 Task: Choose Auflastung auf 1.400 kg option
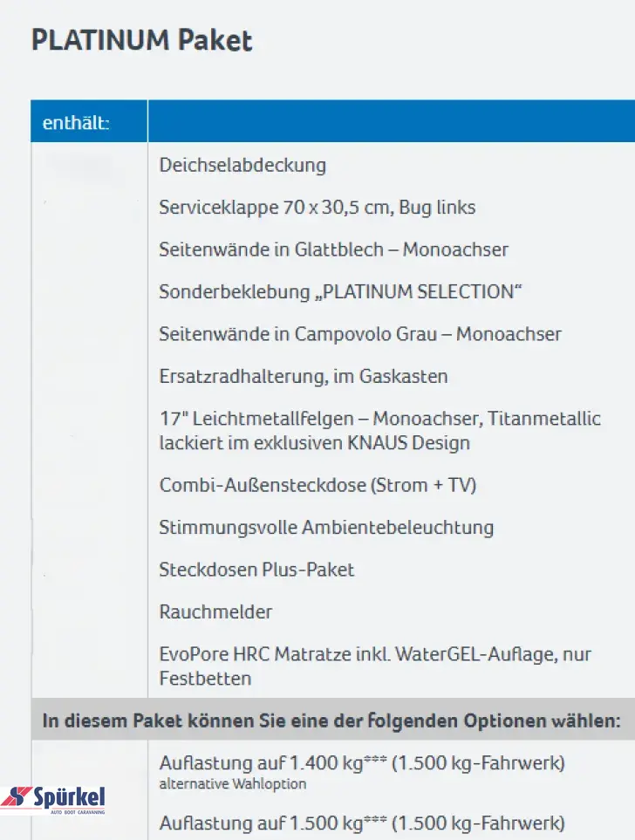(x=362, y=763)
